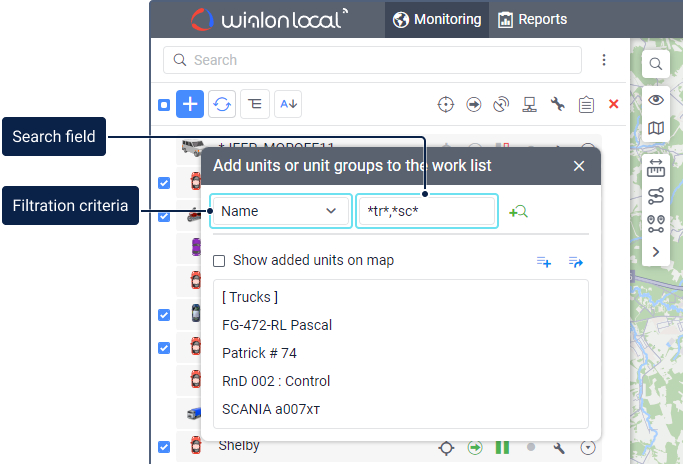The width and height of the screenshot is (683, 464).
Task: Enable Show added units on map checkbox
Action: point(219,261)
